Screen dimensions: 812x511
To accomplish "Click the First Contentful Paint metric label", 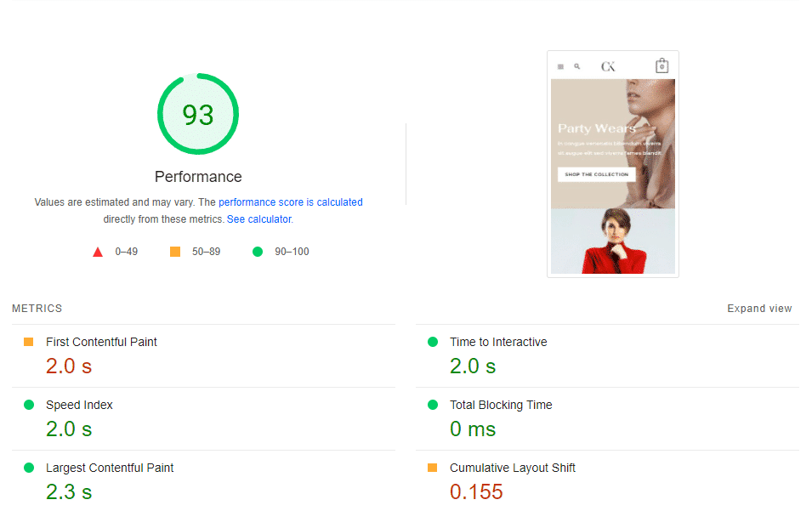I will pos(101,341).
